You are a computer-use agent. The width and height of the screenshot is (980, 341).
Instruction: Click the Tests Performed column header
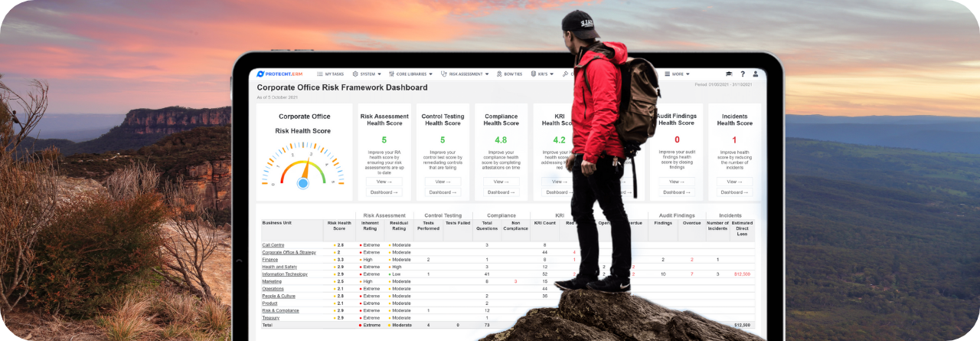click(428, 225)
